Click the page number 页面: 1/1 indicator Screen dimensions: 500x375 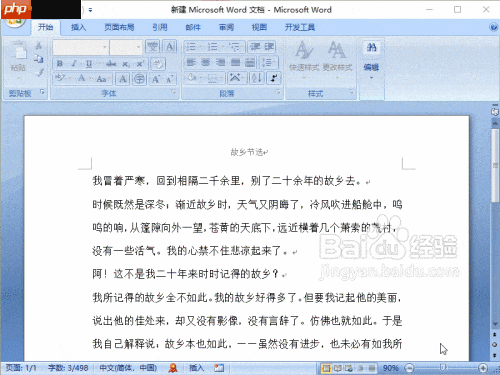coord(21,368)
